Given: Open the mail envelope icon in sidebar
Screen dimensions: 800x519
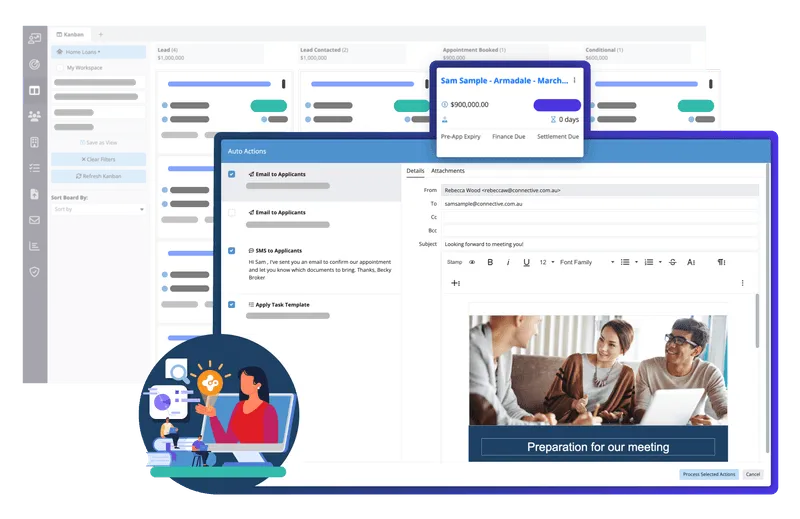Looking at the screenshot, I should tap(35, 220).
